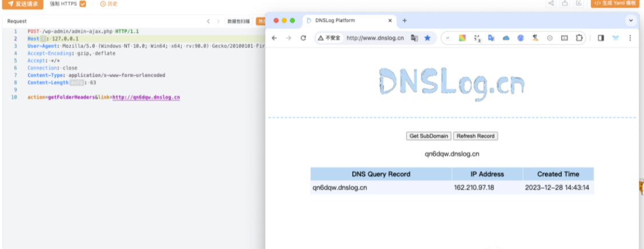
Task: Click the Content-Length 63 header line
Action: click(62, 82)
